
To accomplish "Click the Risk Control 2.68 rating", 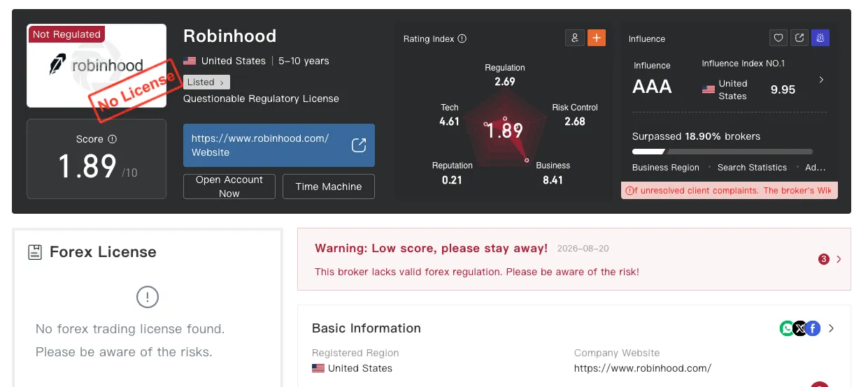I will click(575, 115).
